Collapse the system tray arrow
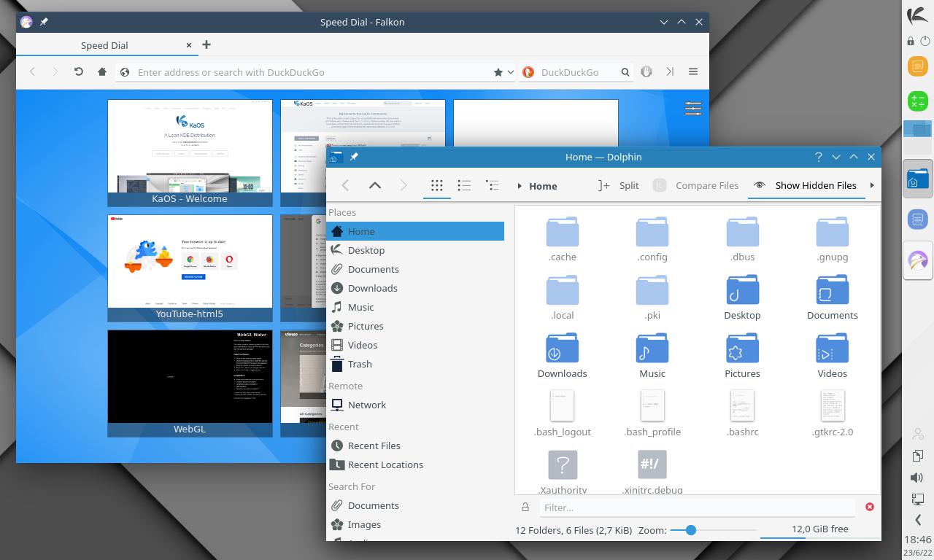 pos(918,520)
